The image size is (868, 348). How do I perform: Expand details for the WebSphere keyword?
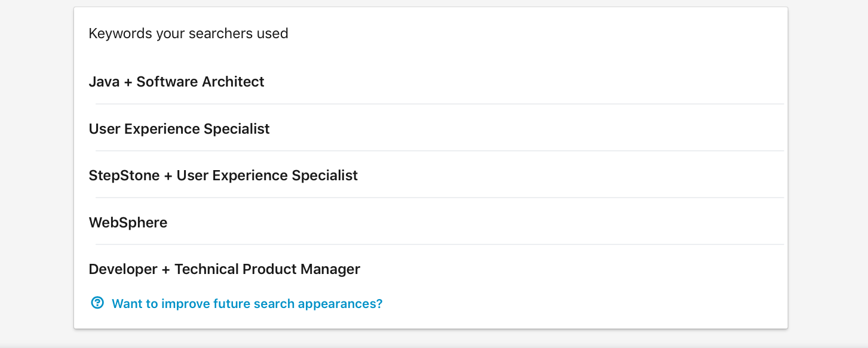point(128,222)
